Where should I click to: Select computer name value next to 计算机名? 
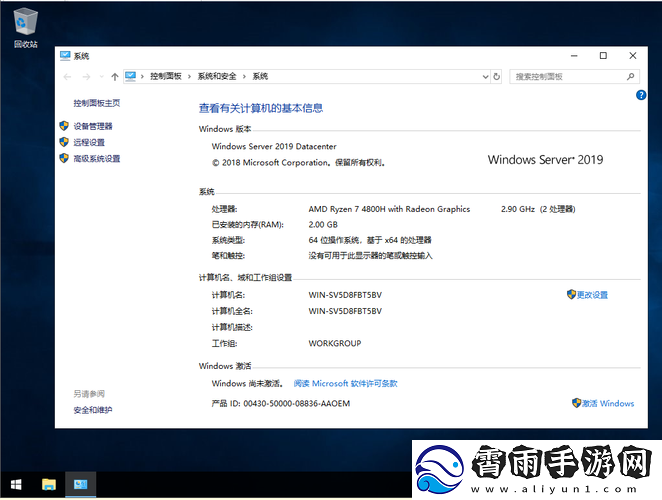click(345, 295)
